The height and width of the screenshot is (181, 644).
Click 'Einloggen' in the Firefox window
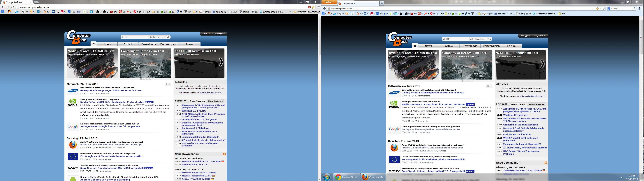pos(525,36)
